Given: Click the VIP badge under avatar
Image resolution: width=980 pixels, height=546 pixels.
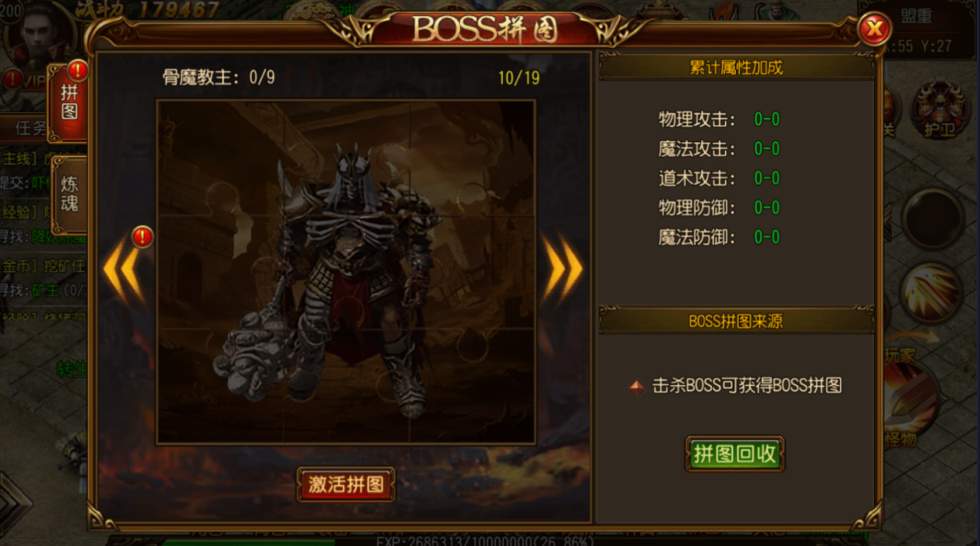Looking at the screenshot, I should [32, 80].
